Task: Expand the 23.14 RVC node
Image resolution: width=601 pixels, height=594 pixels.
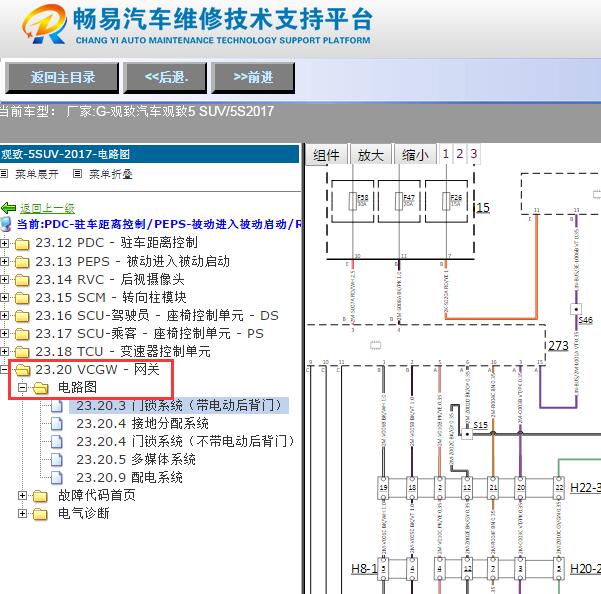Action: [x=4, y=279]
